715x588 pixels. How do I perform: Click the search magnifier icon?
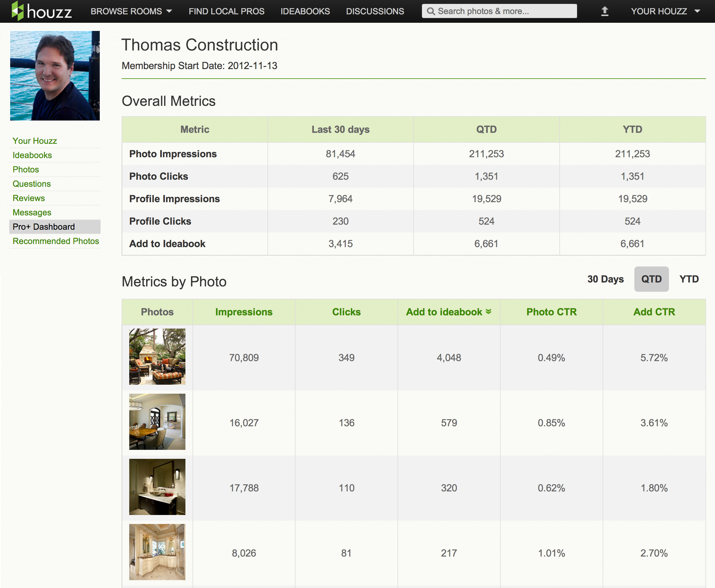tap(430, 11)
